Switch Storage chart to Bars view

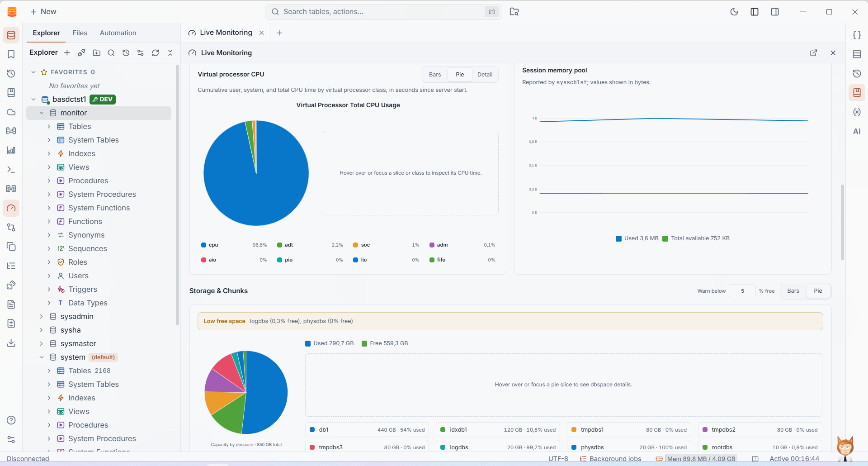click(793, 291)
